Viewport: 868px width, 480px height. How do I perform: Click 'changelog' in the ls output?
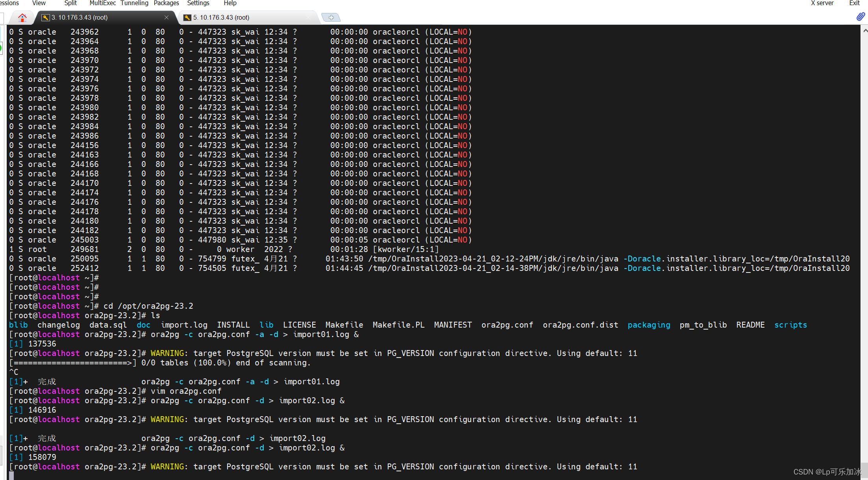59,325
